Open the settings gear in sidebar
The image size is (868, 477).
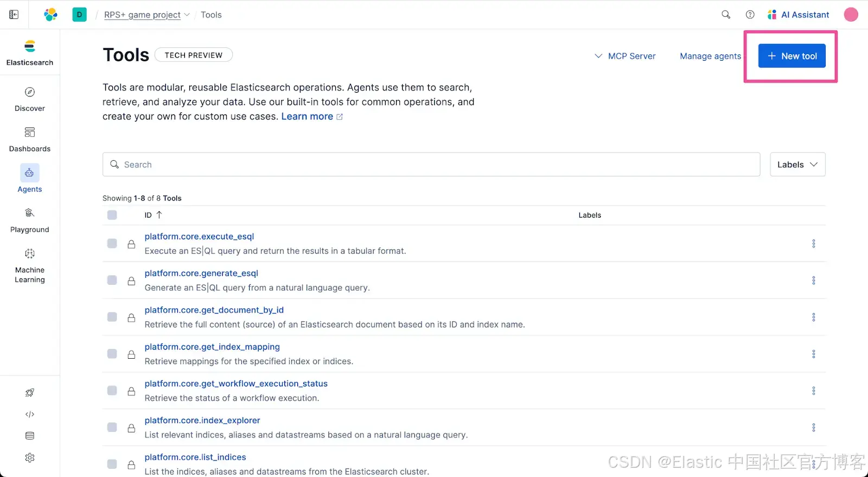(30, 457)
